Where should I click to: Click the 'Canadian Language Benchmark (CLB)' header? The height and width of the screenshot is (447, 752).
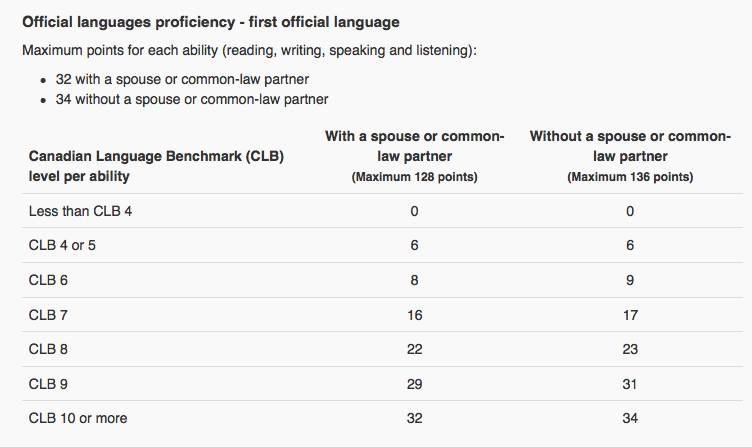(156, 166)
